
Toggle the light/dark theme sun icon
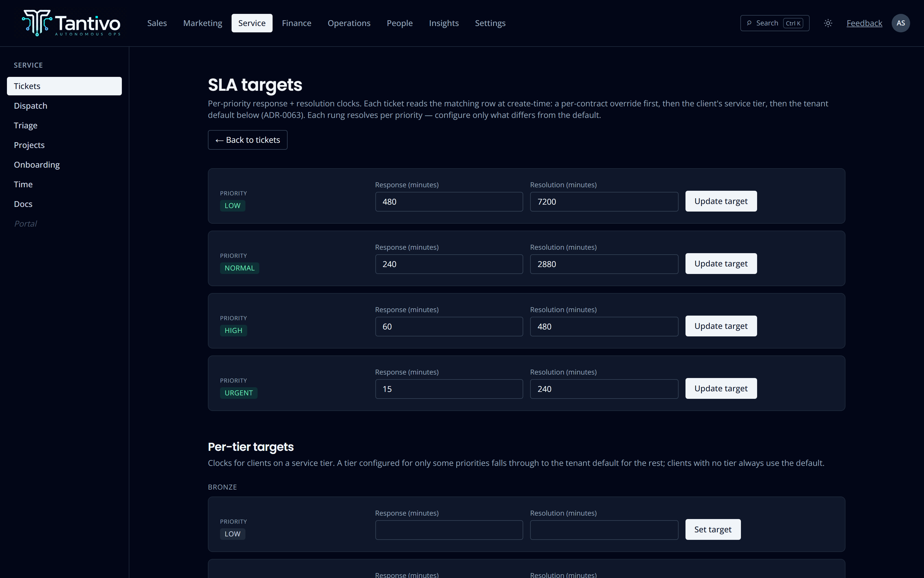[x=828, y=23]
